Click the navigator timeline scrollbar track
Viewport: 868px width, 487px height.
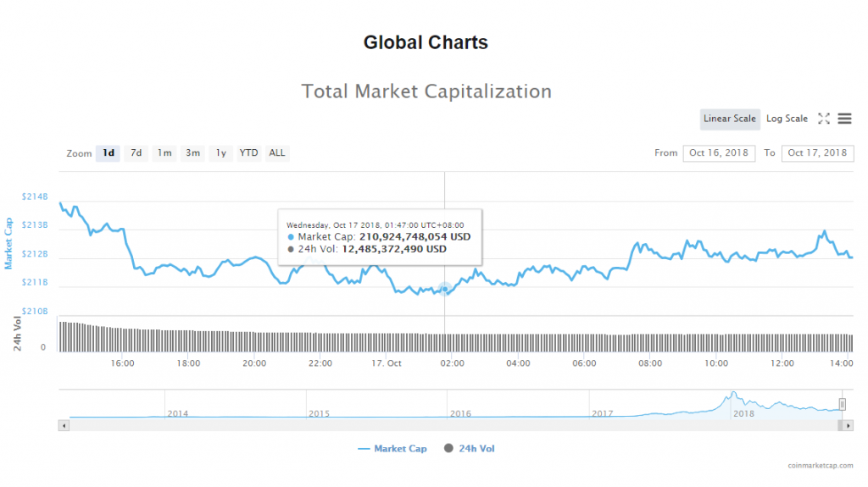[x=424, y=426]
